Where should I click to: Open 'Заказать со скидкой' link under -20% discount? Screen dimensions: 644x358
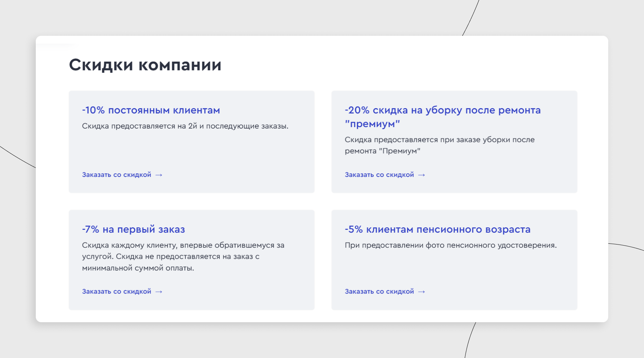(379, 175)
